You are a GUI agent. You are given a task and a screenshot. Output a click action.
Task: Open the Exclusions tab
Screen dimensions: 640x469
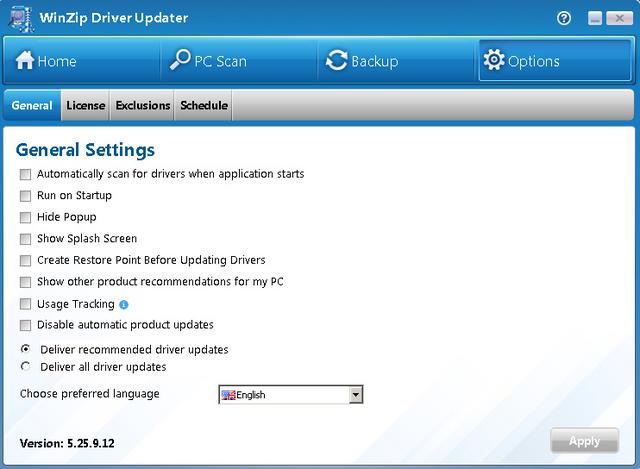(x=142, y=105)
